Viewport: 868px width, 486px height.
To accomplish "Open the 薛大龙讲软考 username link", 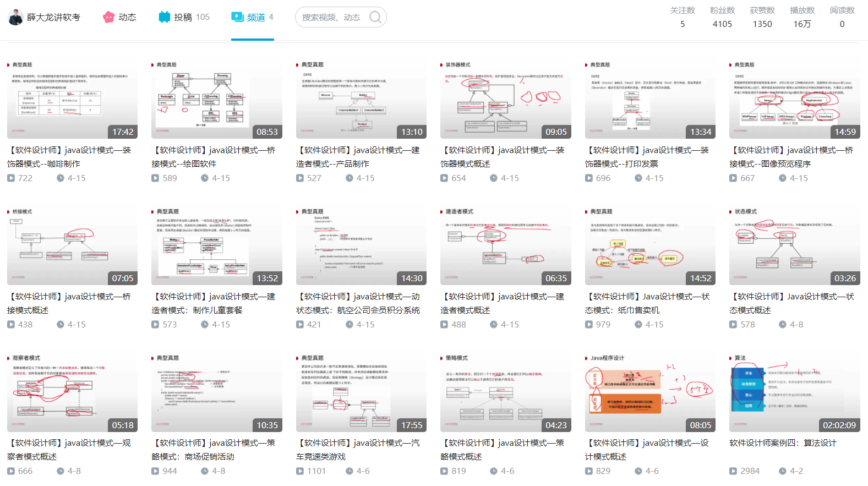I will [x=53, y=18].
